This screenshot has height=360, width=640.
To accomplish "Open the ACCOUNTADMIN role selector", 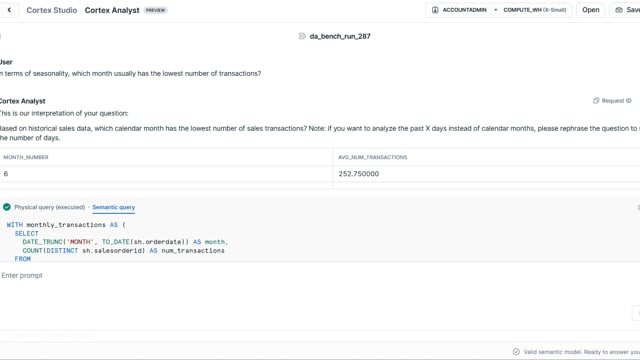I will tap(464, 10).
